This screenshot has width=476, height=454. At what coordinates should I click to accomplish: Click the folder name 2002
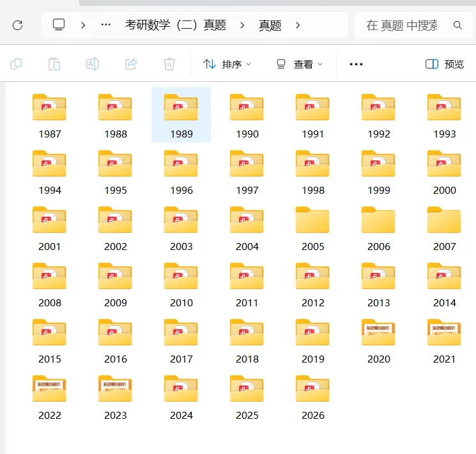[116, 246]
